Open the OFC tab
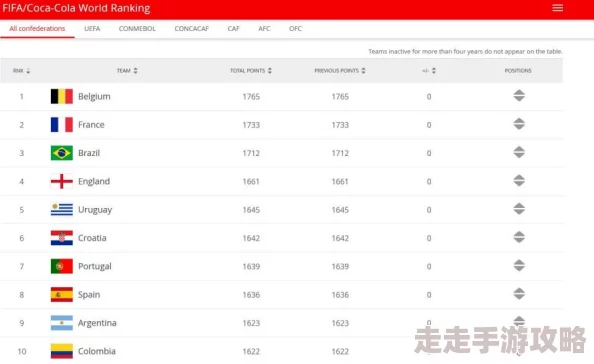 [x=295, y=28]
